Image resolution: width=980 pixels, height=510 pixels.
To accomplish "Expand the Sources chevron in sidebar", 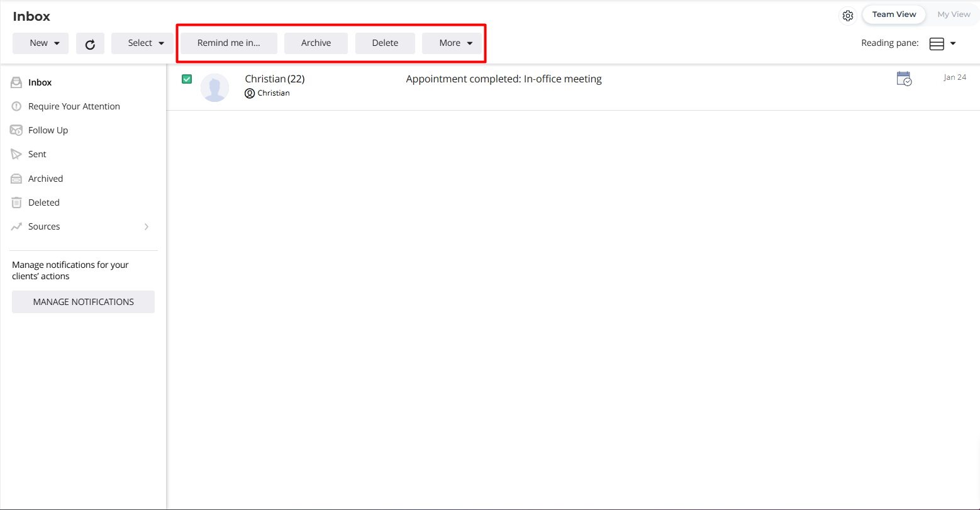I will point(147,226).
